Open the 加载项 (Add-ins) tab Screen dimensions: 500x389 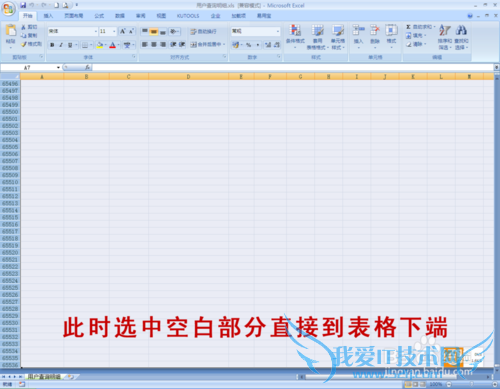pyautogui.click(x=239, y=16)
